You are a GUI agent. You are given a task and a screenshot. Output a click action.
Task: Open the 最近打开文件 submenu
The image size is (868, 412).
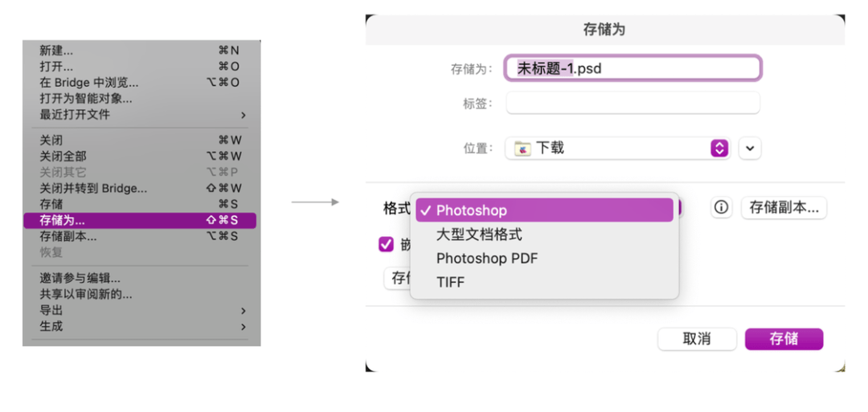coord(141,115)
